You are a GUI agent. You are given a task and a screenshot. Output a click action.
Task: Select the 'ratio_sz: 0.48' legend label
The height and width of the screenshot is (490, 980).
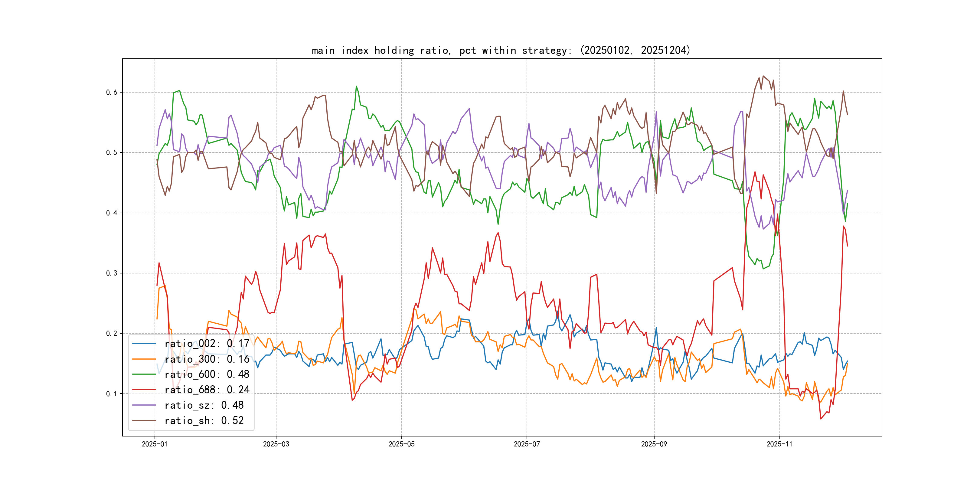pyautogui.click(x=204, y=405)
